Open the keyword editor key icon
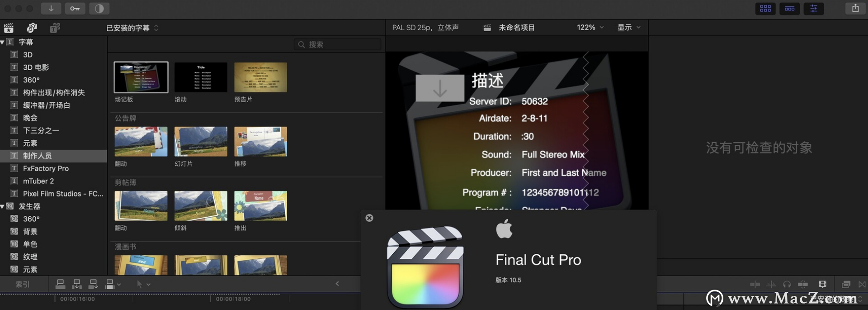Viewport: 868px width, 310px height. pyautogui.click(x=75, y=8)
